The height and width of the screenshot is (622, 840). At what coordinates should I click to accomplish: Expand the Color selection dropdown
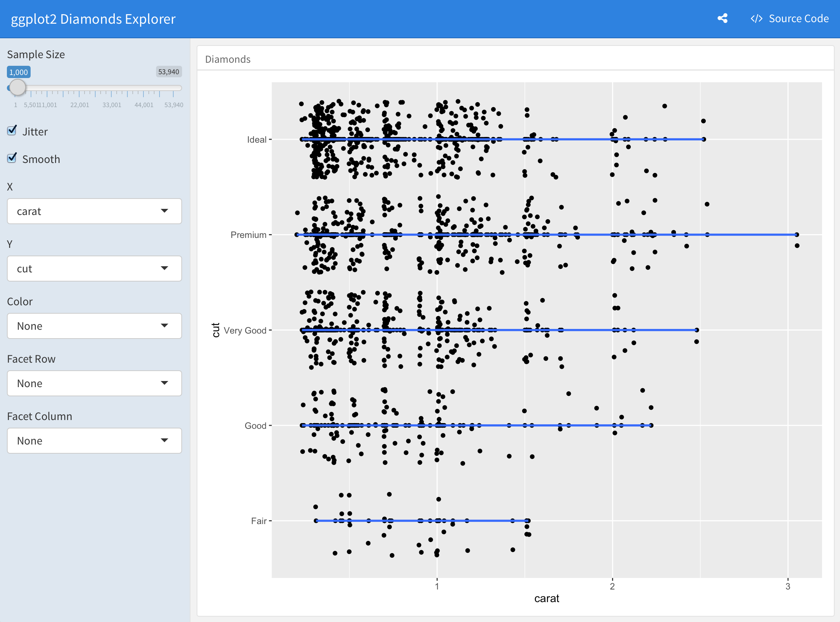point(94,326)
